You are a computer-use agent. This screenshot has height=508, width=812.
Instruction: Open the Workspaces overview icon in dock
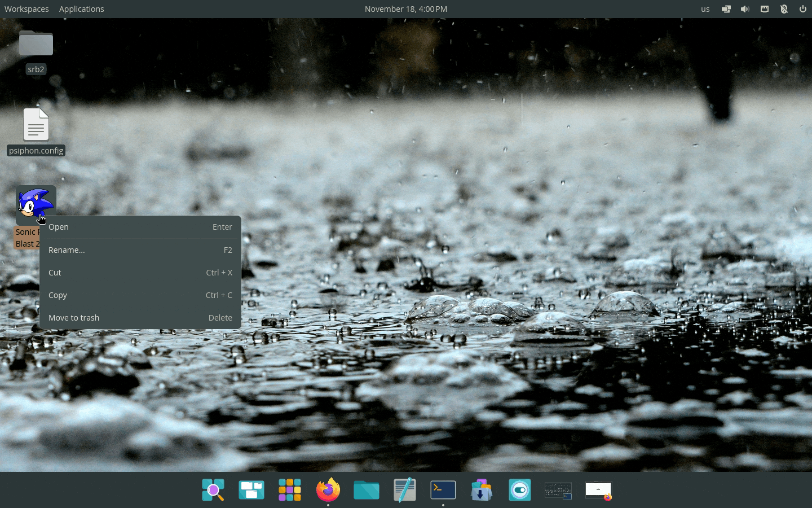click(251, 490)
